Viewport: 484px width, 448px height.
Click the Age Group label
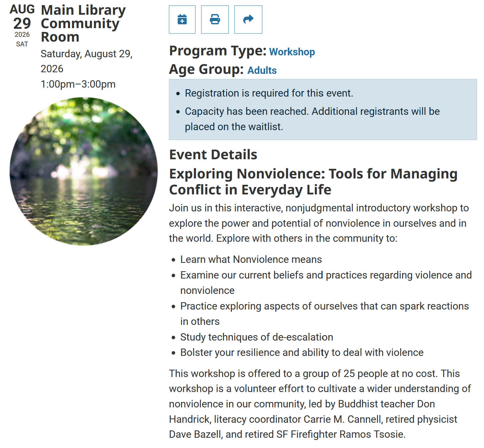coord(207,69)
